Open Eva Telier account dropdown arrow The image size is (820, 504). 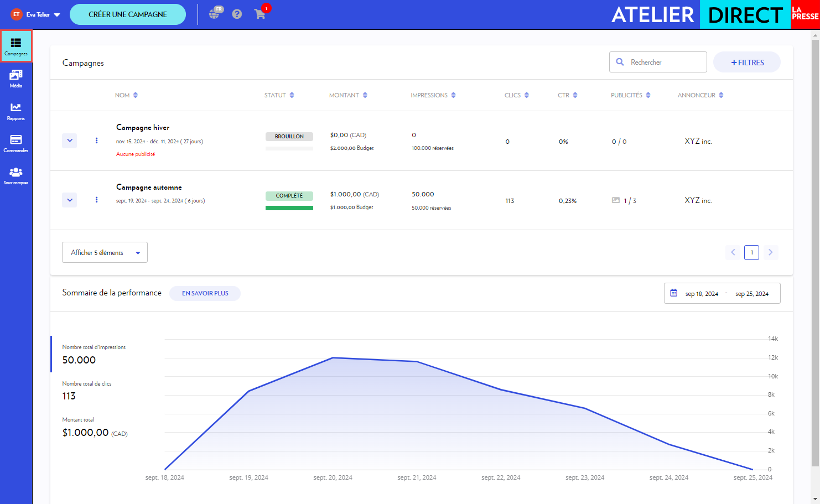click(57, 15)
